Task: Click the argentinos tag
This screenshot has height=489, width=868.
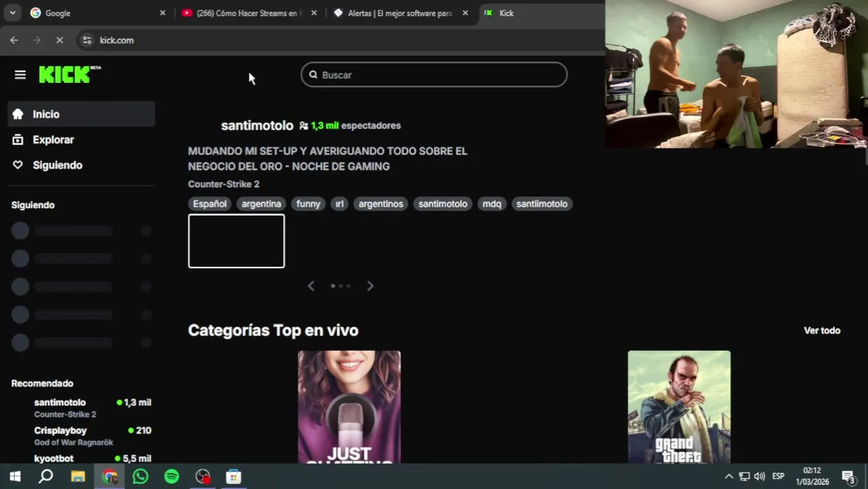Action: pos(381,204)
